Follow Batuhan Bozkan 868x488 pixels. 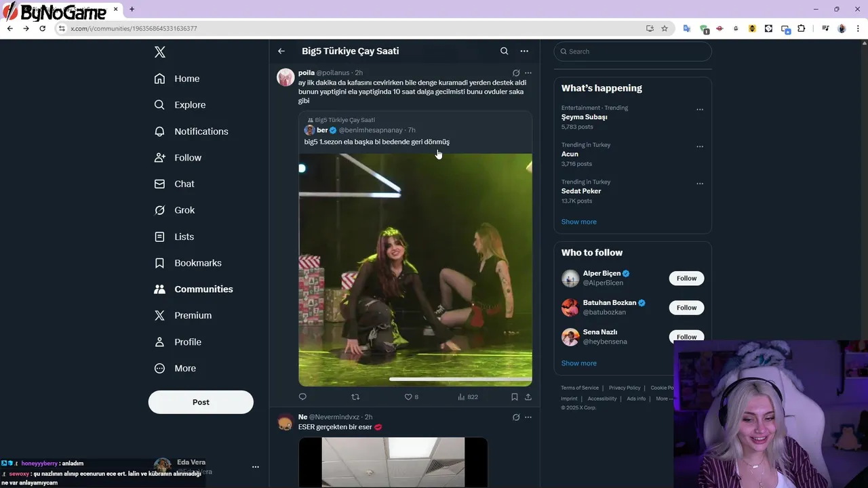pos(686,308)
